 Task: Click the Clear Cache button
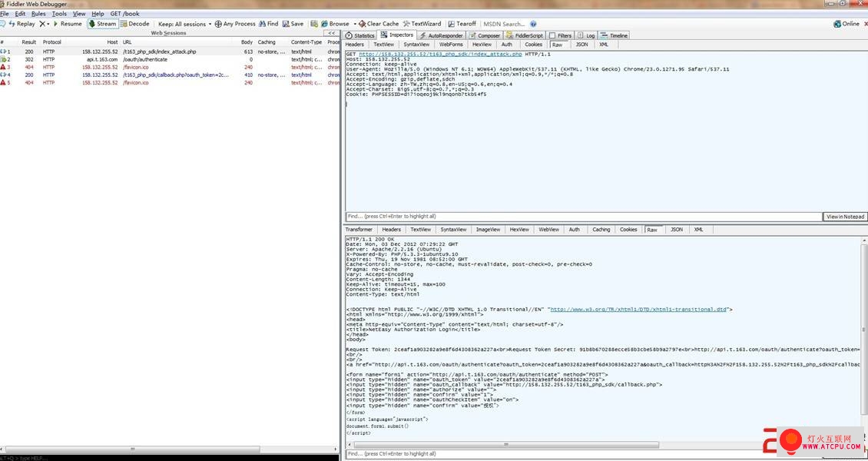click(379, 24)
